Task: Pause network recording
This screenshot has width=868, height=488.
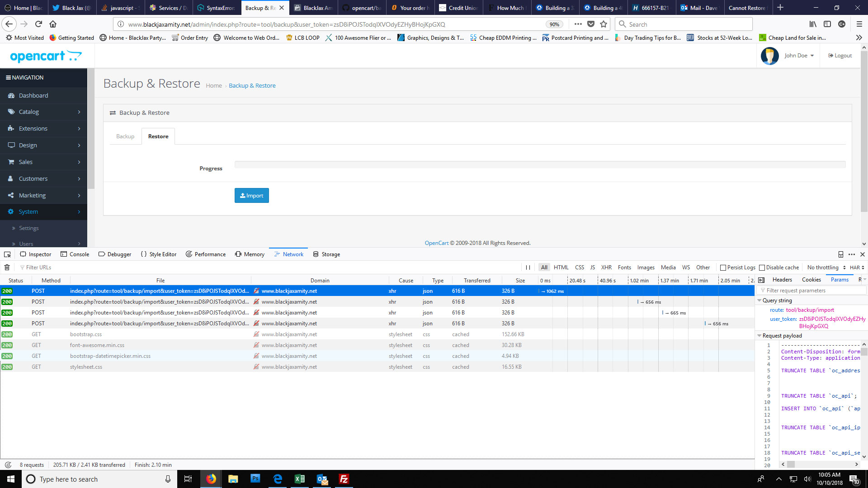Action: (528, 267)
